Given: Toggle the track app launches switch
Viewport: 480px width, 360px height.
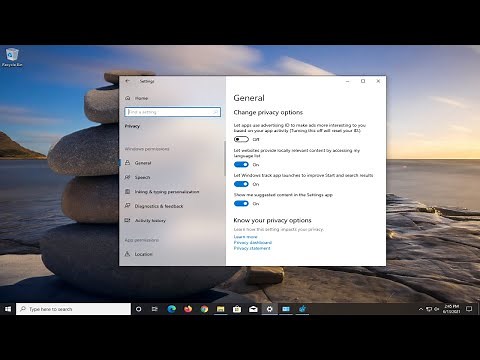Looking at the screenshot, I should (x=241, y=184).
